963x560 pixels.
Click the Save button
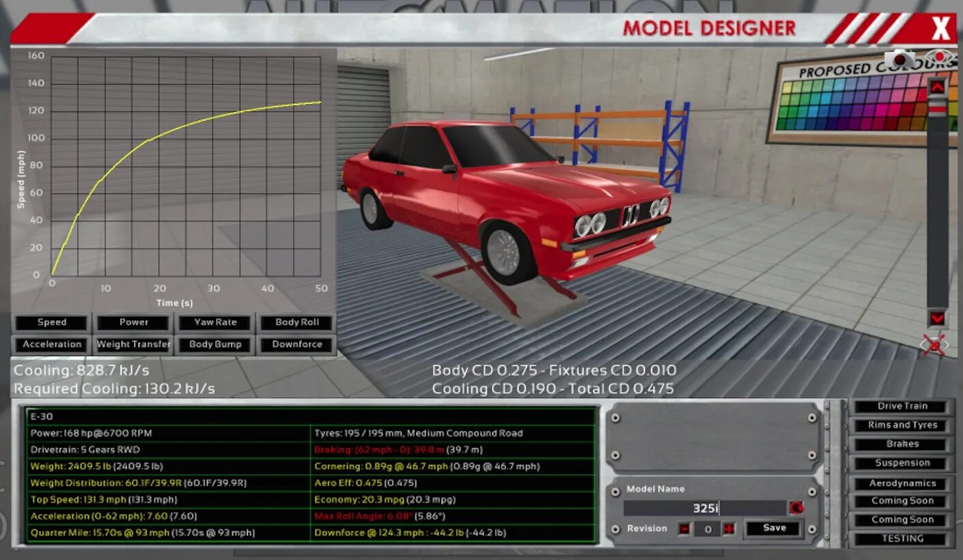pyautogui.click(x=774, y=528)
